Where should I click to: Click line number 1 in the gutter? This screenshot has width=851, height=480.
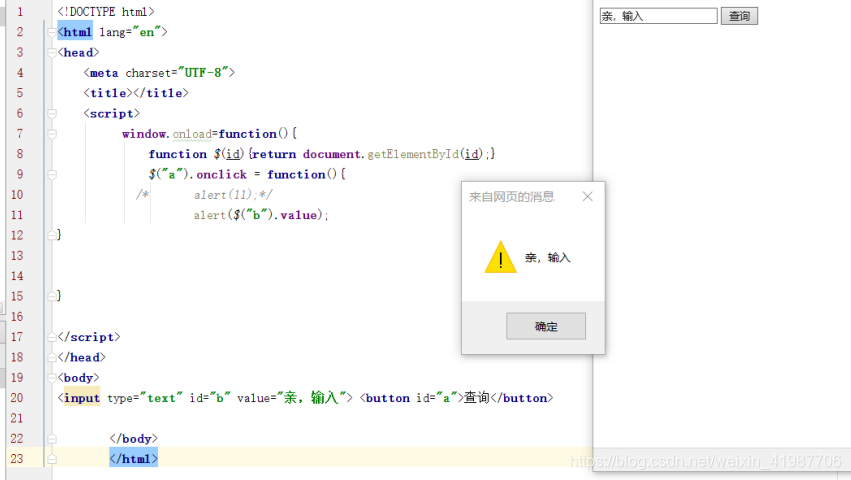pyautogui.click(x=20, y=11)
